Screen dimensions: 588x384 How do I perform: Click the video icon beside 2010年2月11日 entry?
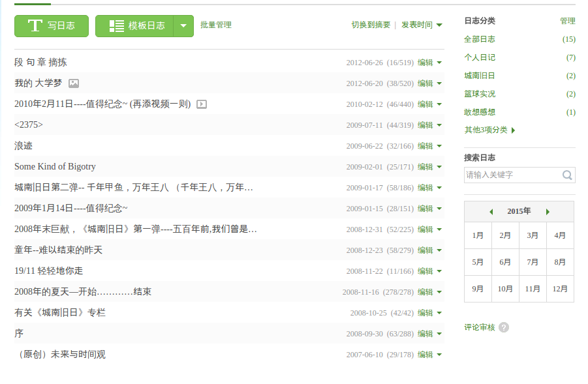tap(202, 104)
